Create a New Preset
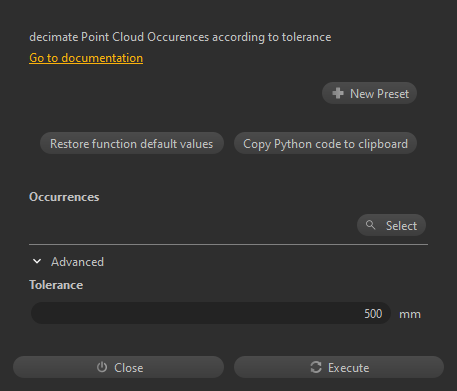The image size is (457, 391). pyautogui.click(x=369, y=93)
